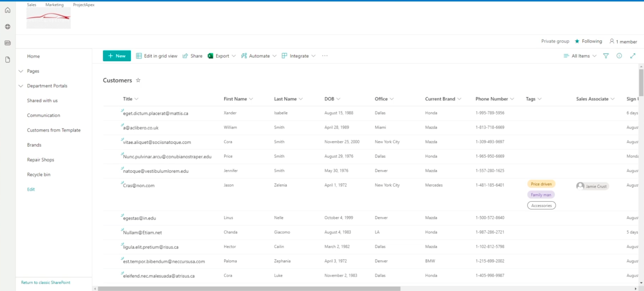Go to the Marketing hub tab
This screenshot has height=291, width=644.
[54, 5]
